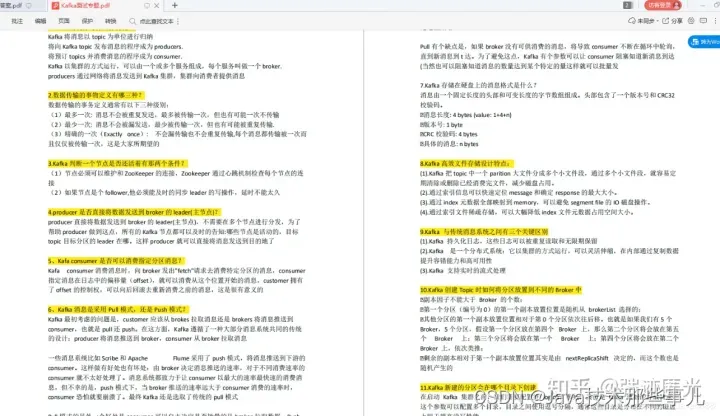
Task: Click the line '7.Kafka 存储在硬盘上的消息格式是什么?'
Action: [478, 85]
